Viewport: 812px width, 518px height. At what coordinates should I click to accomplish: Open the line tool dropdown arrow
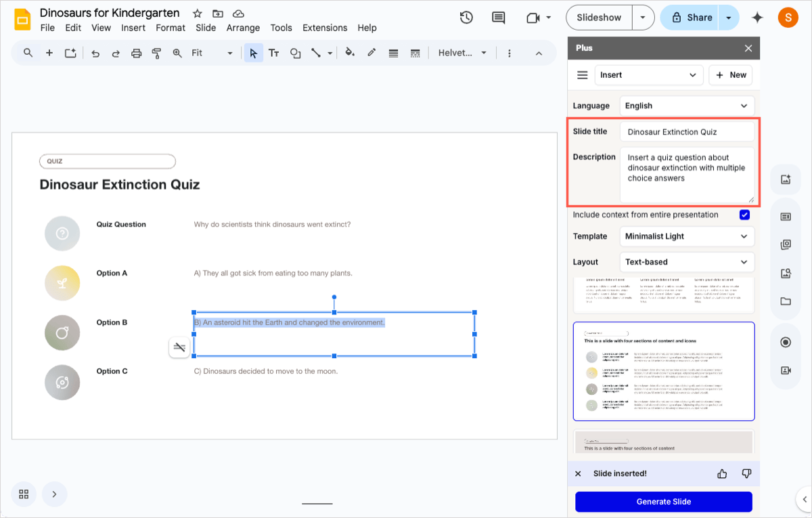[330, 53]
